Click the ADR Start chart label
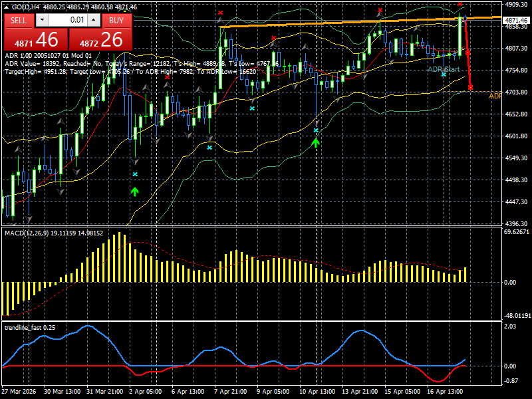This screenshot has width=532, height=399. click(x=444, y=69)
